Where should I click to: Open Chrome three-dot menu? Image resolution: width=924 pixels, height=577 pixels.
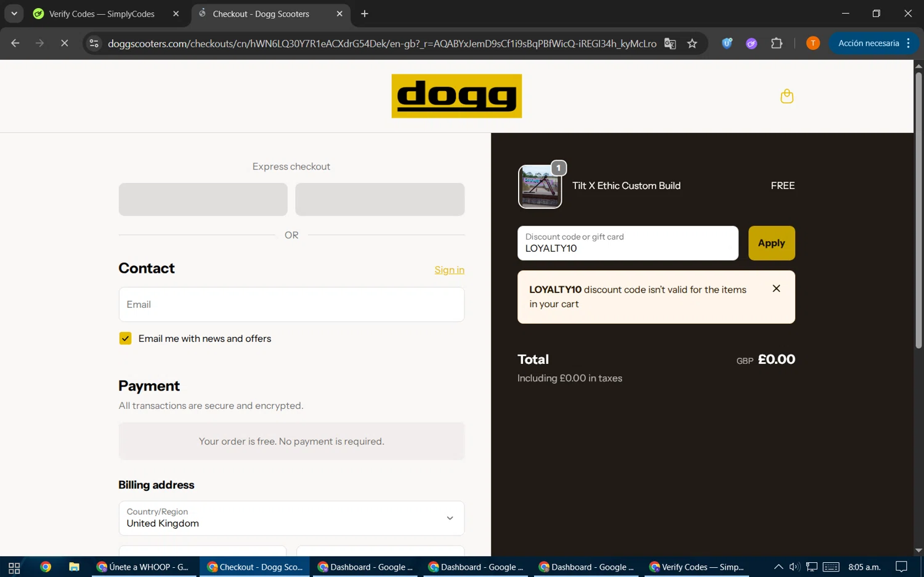(x=909, y=43)
